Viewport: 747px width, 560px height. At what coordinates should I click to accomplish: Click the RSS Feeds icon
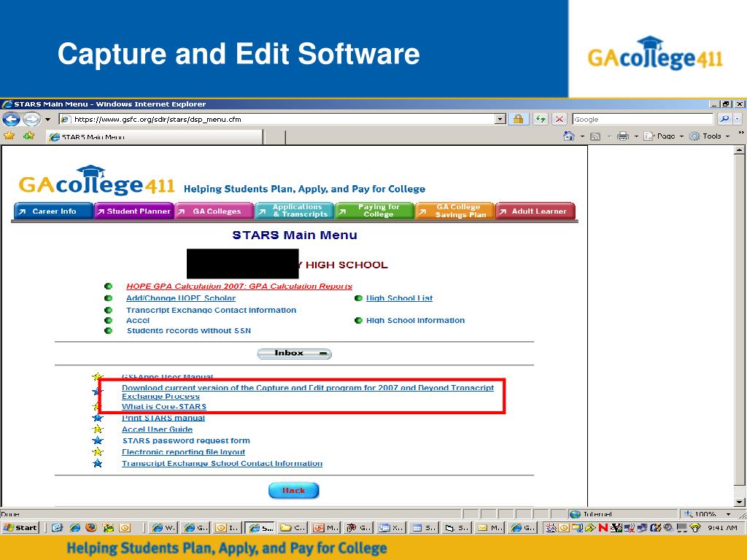point(595,136)
